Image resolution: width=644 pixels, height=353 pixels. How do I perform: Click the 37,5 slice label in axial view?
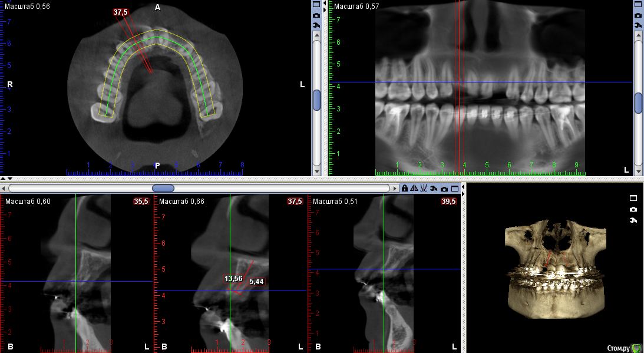click(120, 12)
